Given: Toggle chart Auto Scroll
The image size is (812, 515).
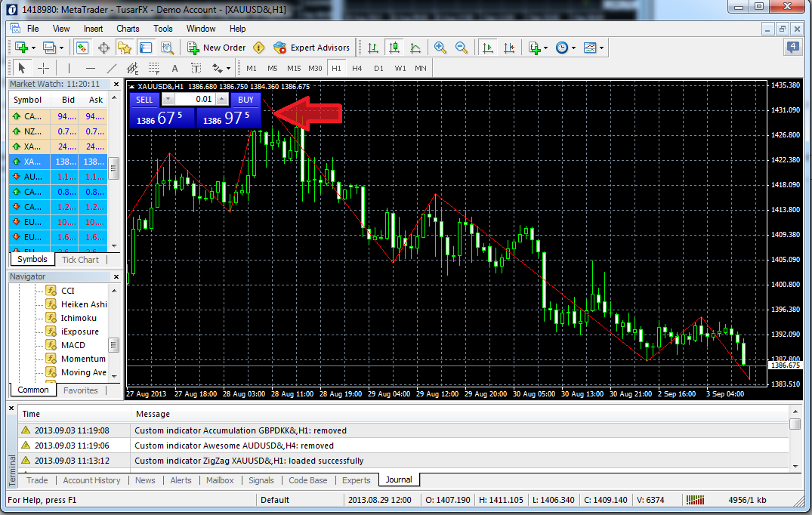Looking at the screenshot, I should [x=488, y=48].
